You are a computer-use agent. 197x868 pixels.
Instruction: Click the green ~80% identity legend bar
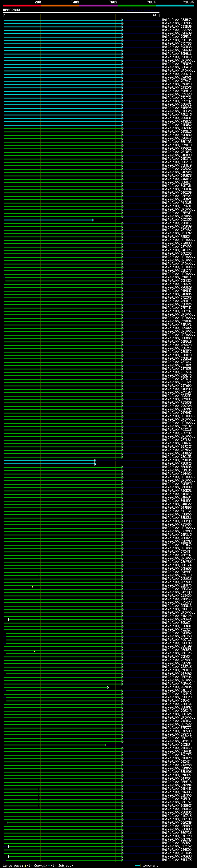[x=137, y=6]
